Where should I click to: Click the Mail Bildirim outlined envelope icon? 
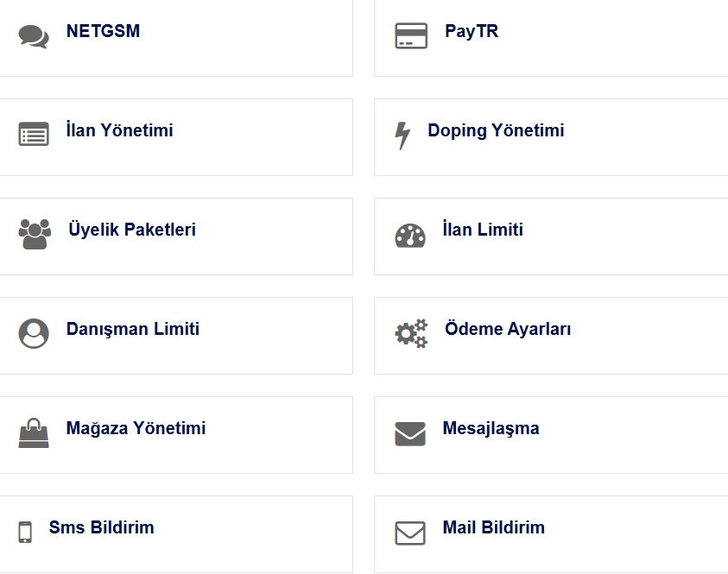tap(410, 533)
